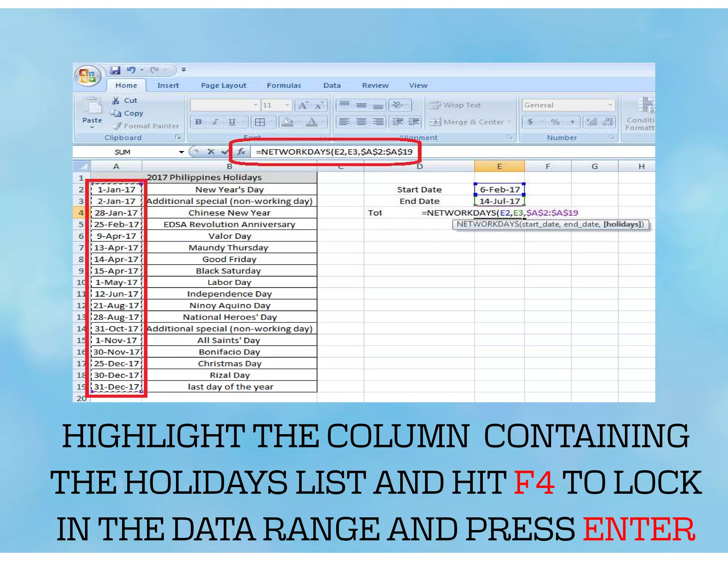The width and height of the screenshot is (728, 562).
Task: Select cell E3 containing 14-Jul-17
Action: tap(499, 201)
